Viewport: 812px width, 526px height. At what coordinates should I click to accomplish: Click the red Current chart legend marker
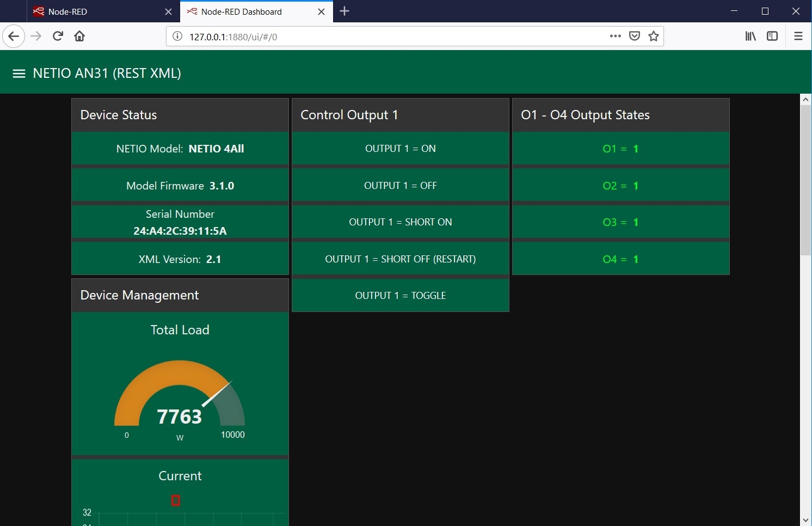176,500
